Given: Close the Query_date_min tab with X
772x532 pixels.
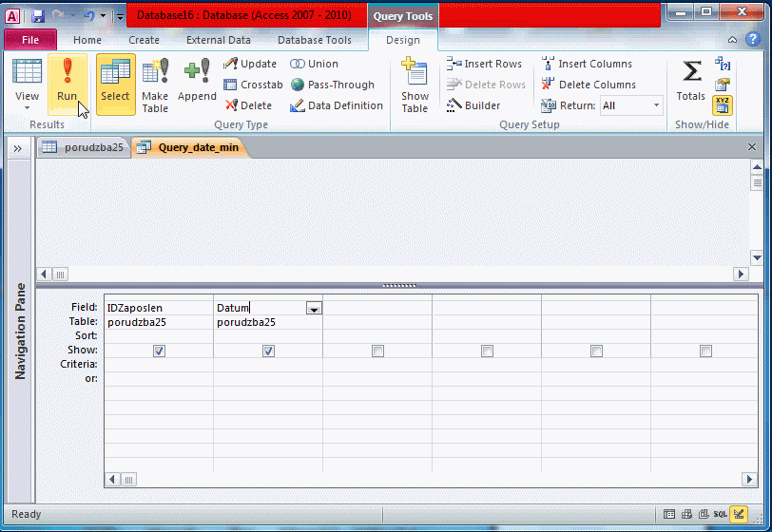Looking at the screenshot, I should coord(752,146).
